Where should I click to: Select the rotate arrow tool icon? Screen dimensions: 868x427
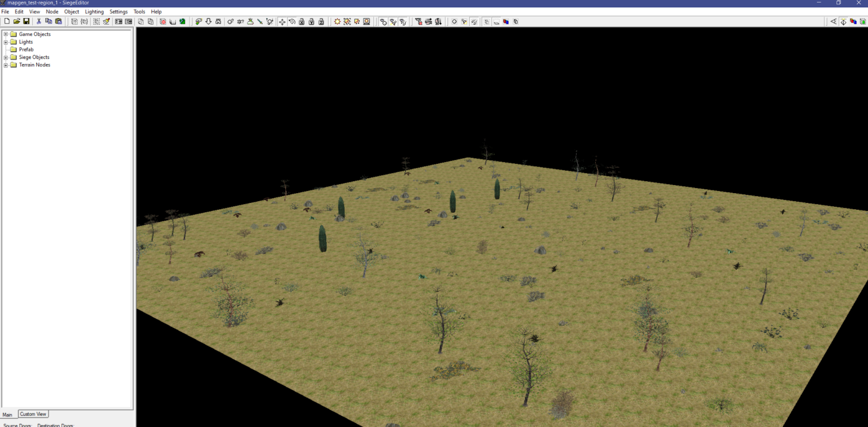point(292,21)
